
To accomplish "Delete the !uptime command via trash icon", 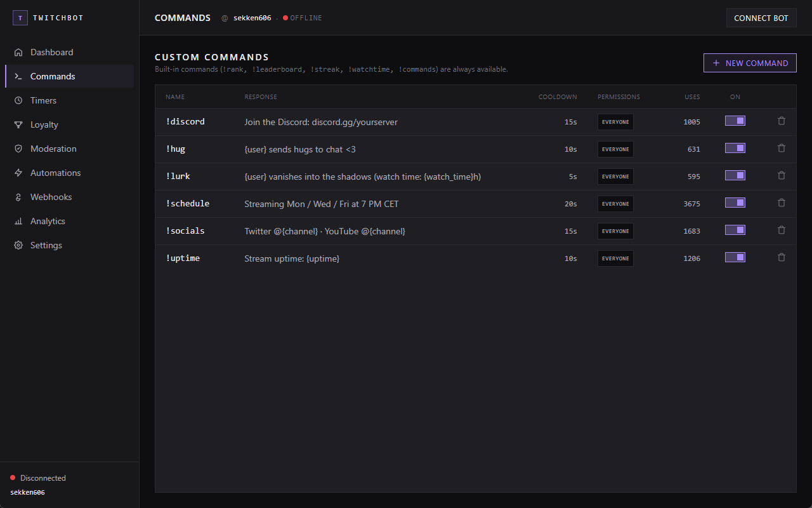I will pyautogui.click(x=782, y=257).
